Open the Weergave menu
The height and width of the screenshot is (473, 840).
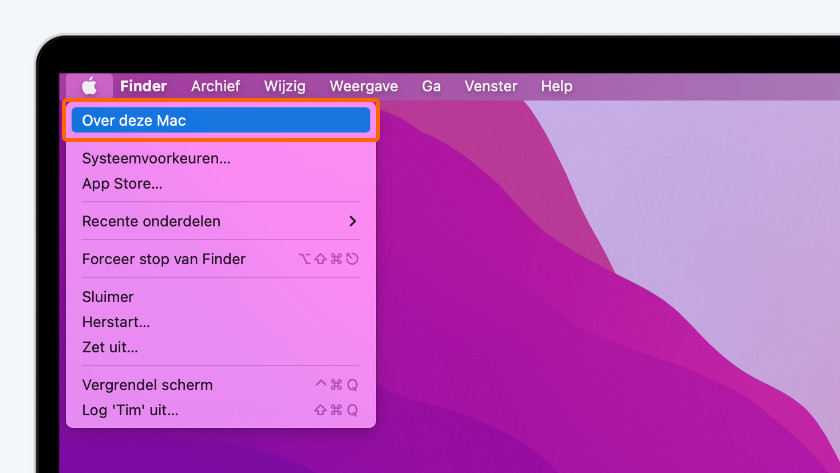364,86
